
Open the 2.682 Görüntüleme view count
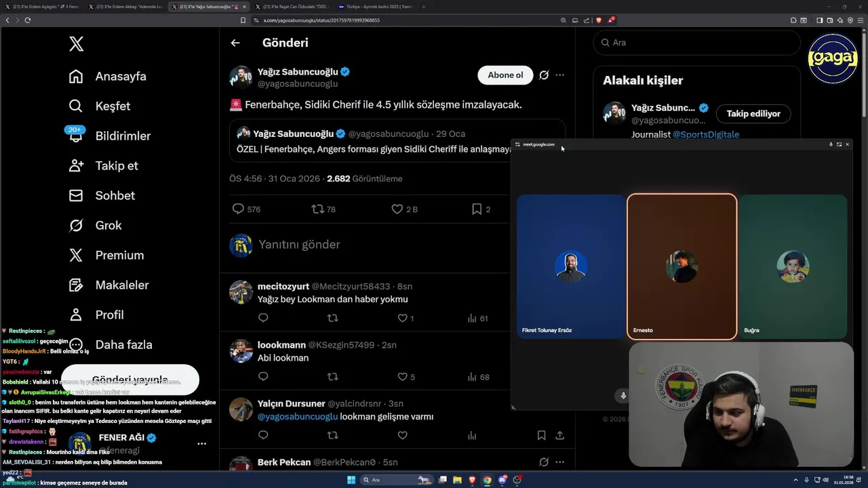364,179
